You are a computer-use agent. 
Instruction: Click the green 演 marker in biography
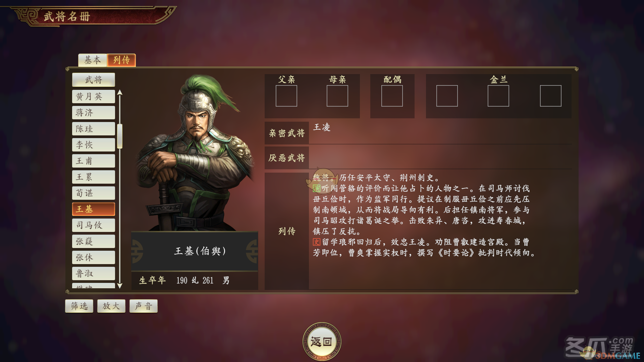317,188
